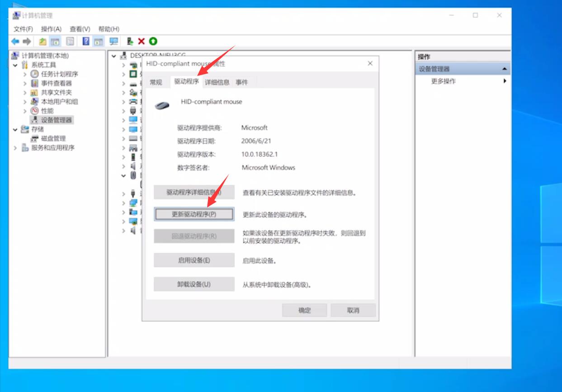Click the green enable device arrow icon
This screenshot has width=562, height=392.
[x=153, y=42]
